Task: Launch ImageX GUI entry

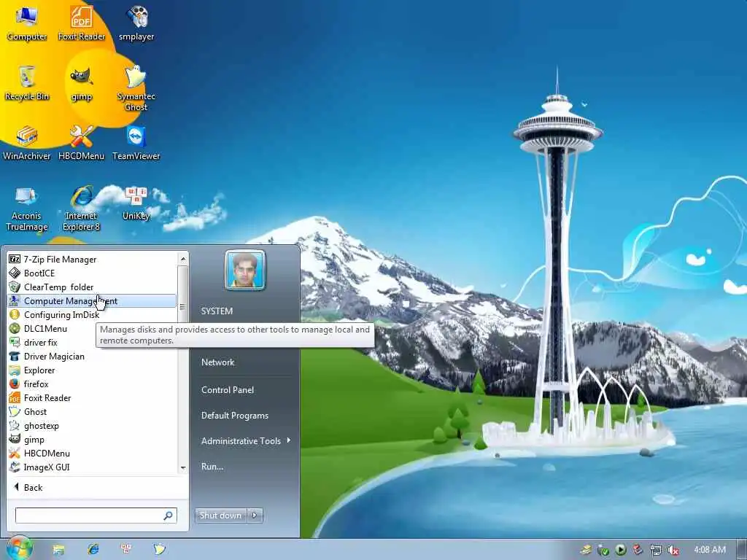Action: pos(91,467)
